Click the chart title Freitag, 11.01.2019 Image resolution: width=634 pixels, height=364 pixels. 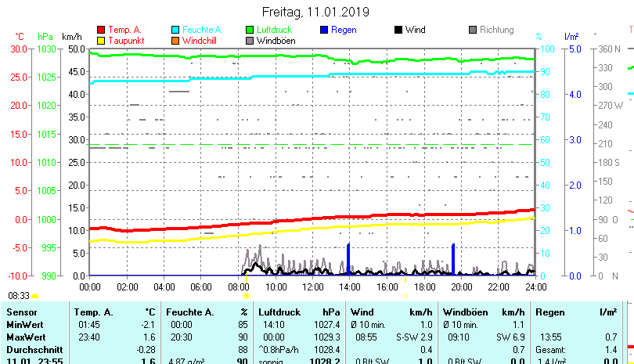315,12
